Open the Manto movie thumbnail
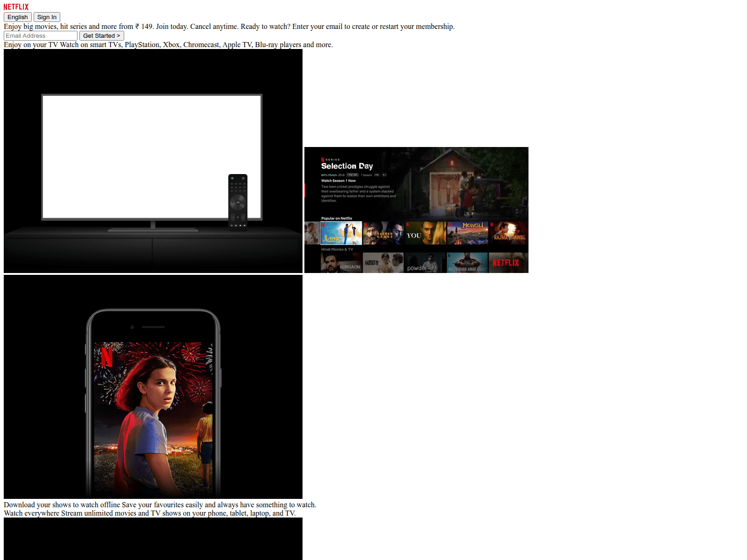 (x=383, y=263)
